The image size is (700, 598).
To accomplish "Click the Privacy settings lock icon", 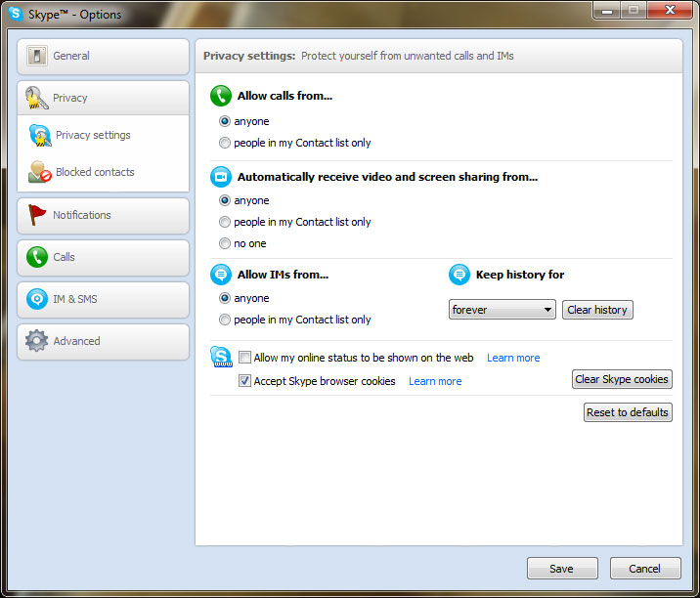I will point(40,135).
